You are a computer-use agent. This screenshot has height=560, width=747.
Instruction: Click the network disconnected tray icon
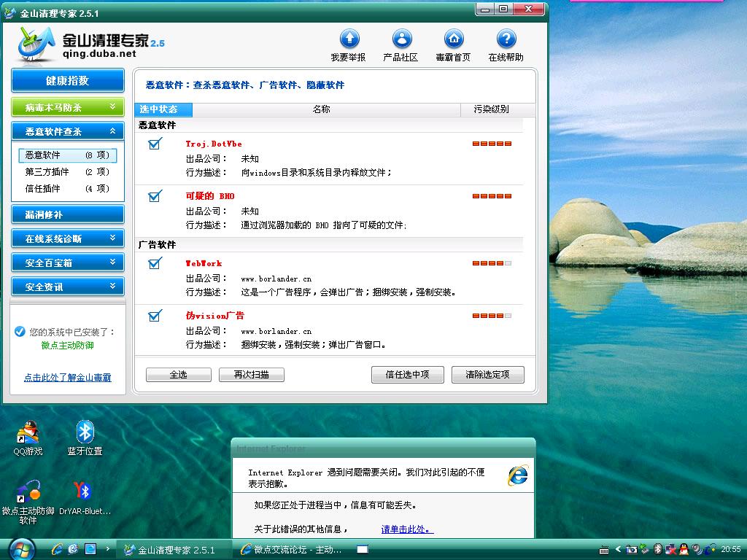[x=671, y=549]
